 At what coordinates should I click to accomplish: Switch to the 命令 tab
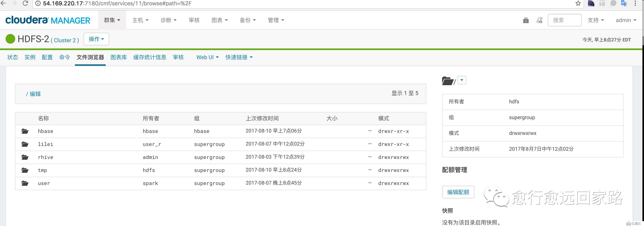pos(64,57)
